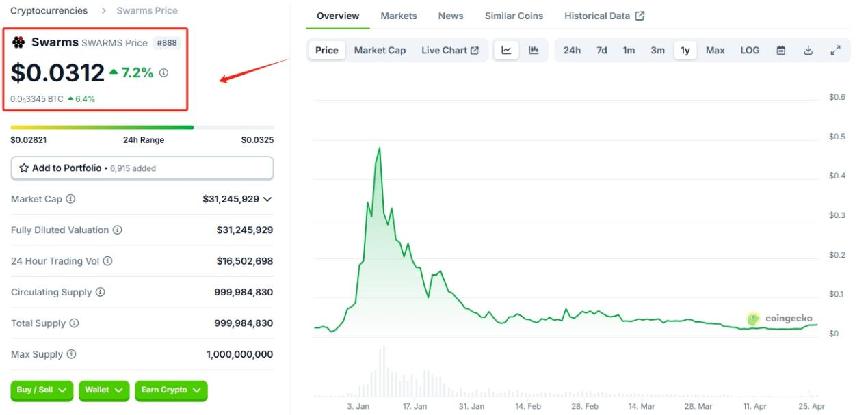Screen dimensions: 868x415
Task: Expand chart to fullscreen
Action: [835, 50]
